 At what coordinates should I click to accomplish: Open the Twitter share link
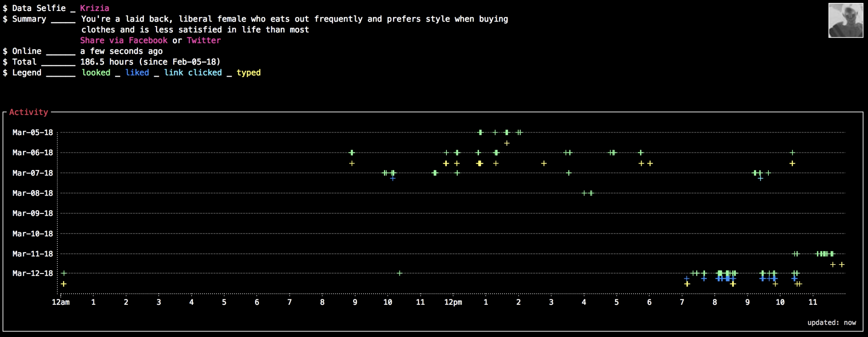204,40
